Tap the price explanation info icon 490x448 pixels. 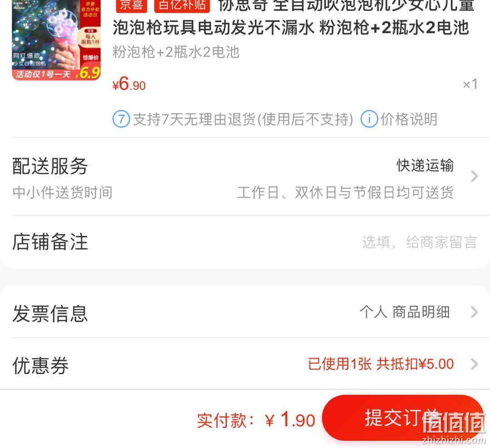point(369,119)
